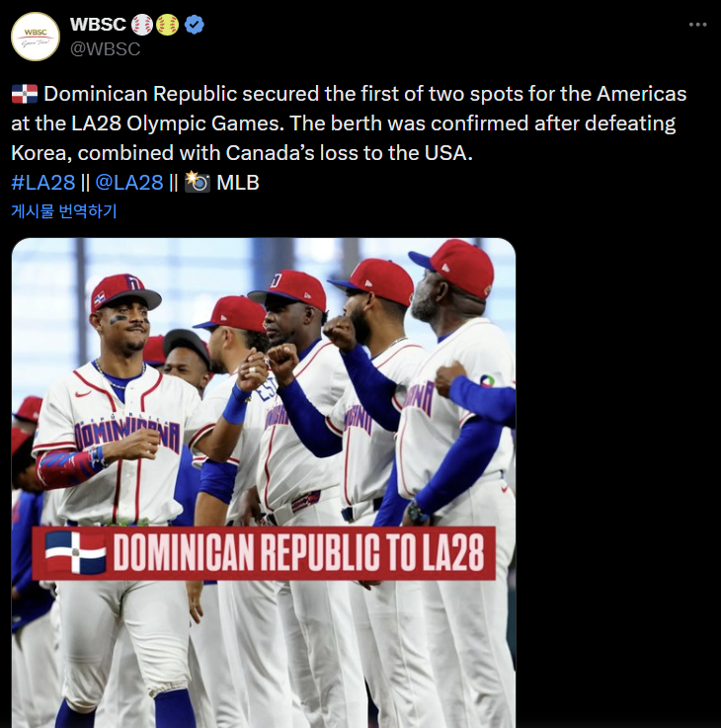The height and width of the screenshot is (728, 721).
Task: Translate the post via 게시물 번역하기
Action: pyautogui.click(x=64, y=210)
